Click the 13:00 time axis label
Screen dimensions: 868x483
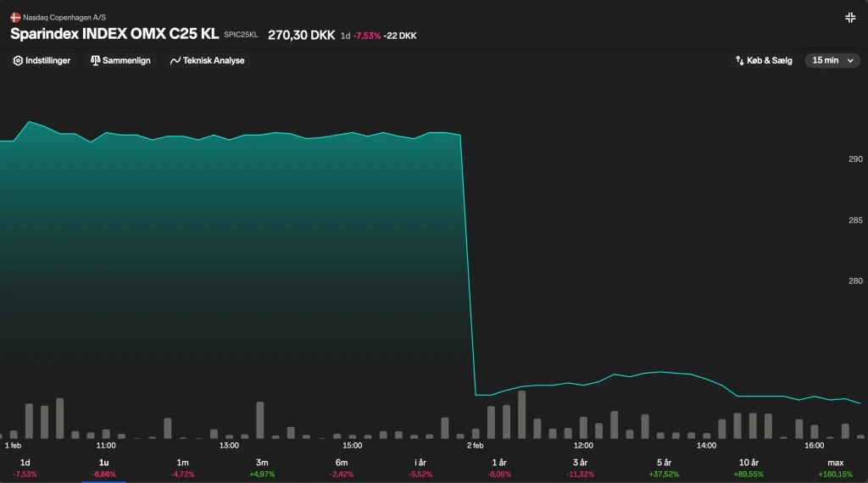point(229,446)
